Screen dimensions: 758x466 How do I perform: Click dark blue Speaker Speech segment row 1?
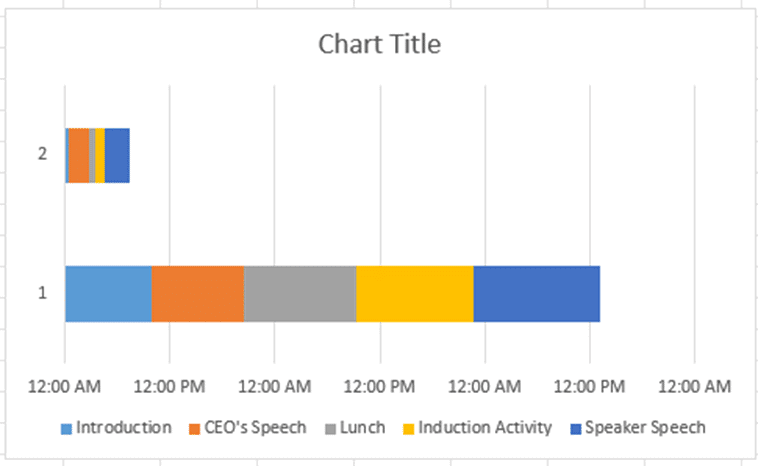click(x=536, y=294)
